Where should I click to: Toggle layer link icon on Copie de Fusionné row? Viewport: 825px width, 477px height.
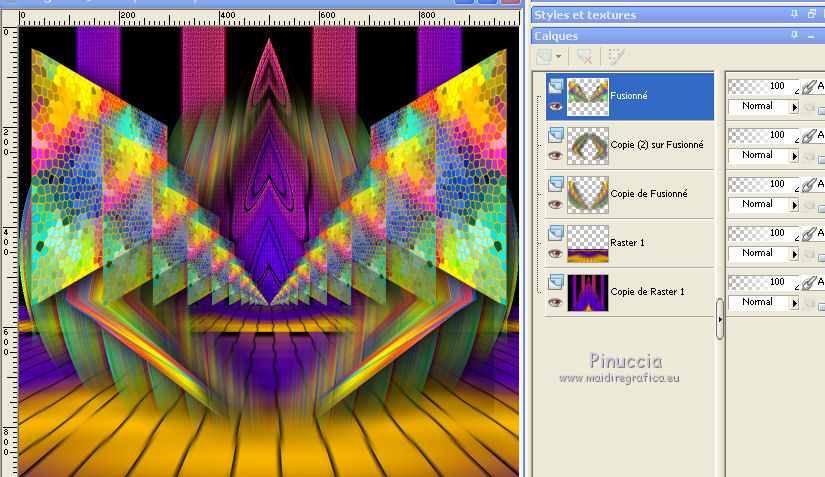[x=810, y=185]
